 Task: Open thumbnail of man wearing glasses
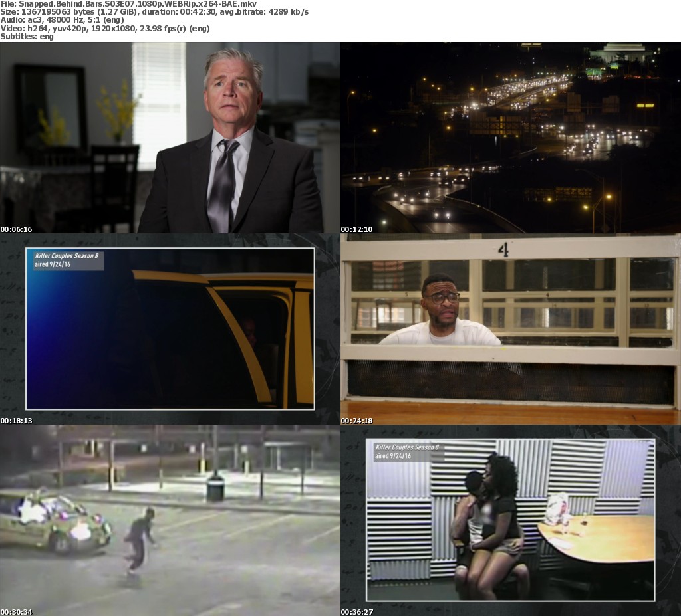(511, 329)
